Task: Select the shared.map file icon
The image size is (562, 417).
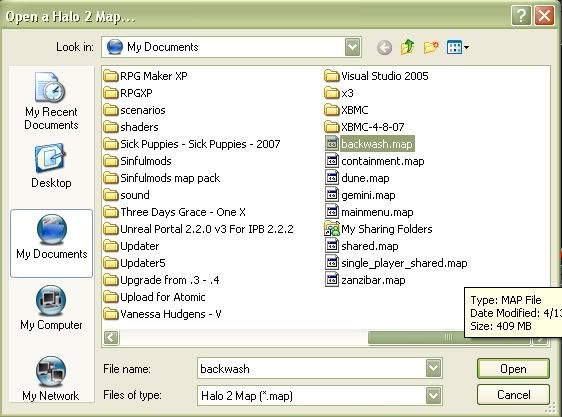Action: coord(332,246)
